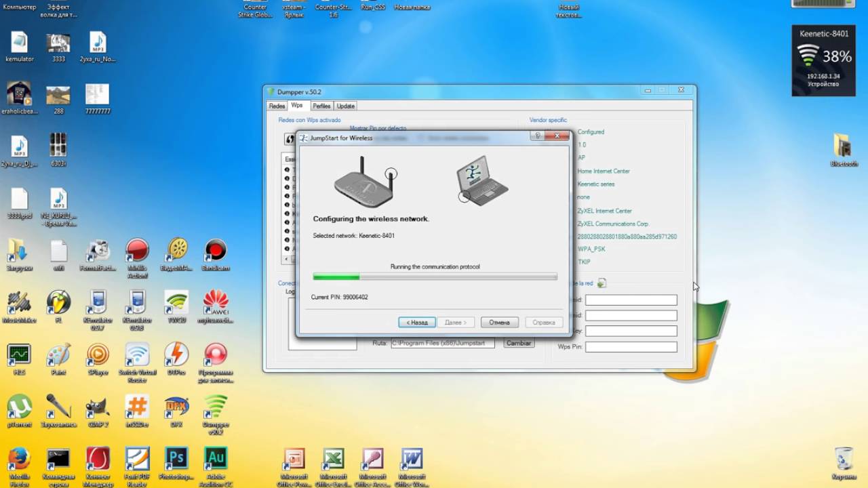Open the Microsoft Excel desktop shortcut
Image resolution: width=868 pixels, height=488 pixels.
coord(333,461)
